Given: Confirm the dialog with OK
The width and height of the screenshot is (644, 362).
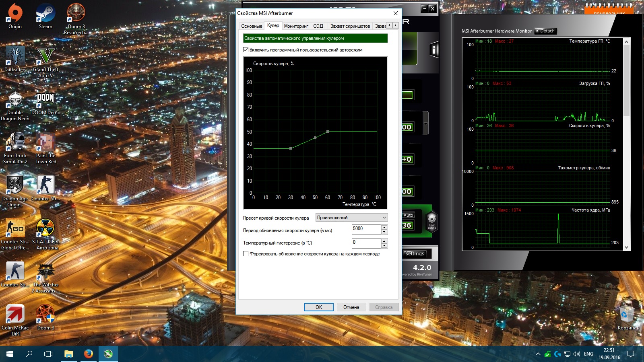Looking at the screenshot, I should tap(319, 307).
